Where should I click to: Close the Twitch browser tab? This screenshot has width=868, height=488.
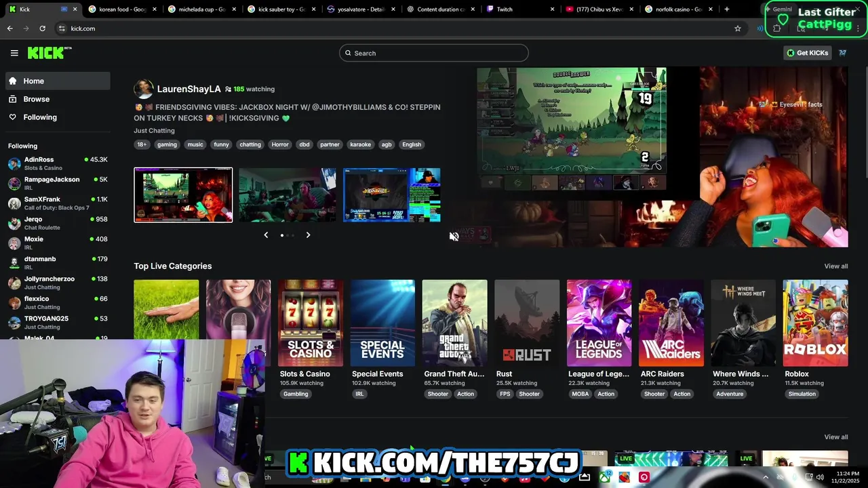coord(552,9)
